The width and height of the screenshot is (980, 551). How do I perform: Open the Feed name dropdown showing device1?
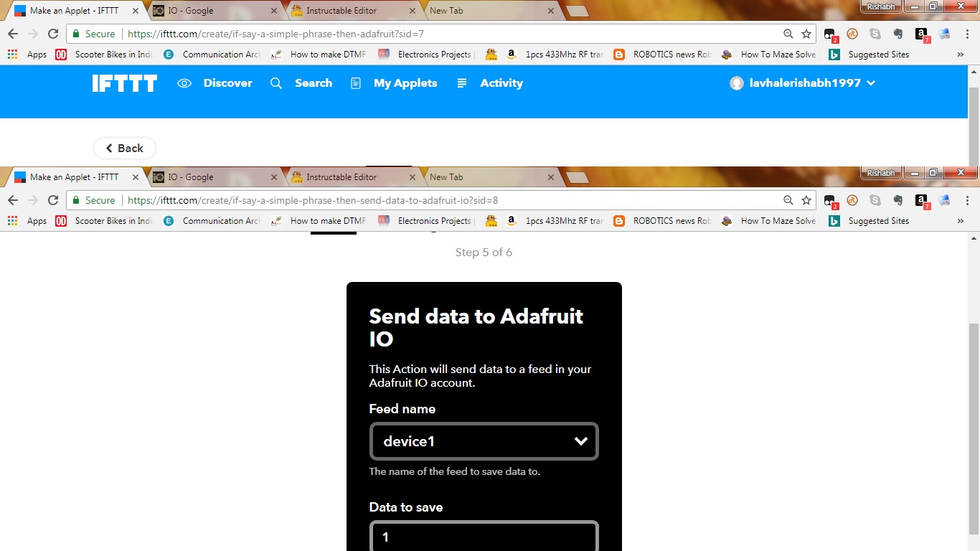(x=484, y=441)
